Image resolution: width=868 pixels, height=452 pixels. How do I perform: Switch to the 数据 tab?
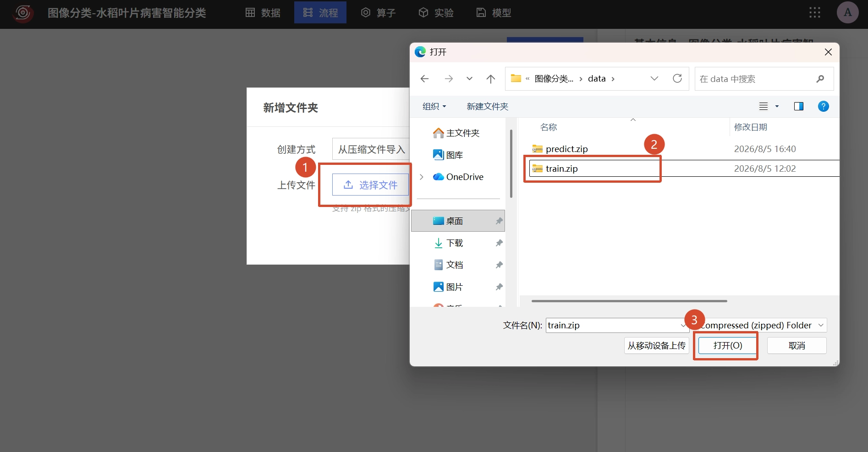pyautogui.click(x=263, y=12)
